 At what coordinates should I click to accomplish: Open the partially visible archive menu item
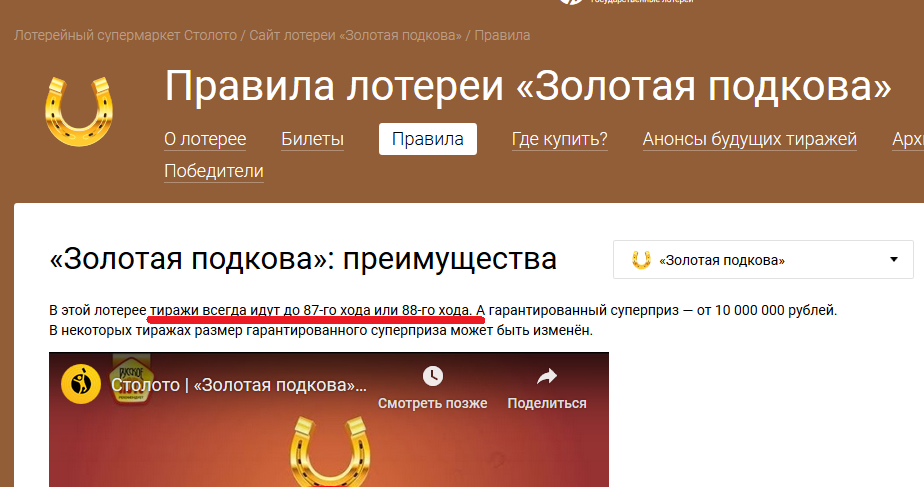(907, 139)
